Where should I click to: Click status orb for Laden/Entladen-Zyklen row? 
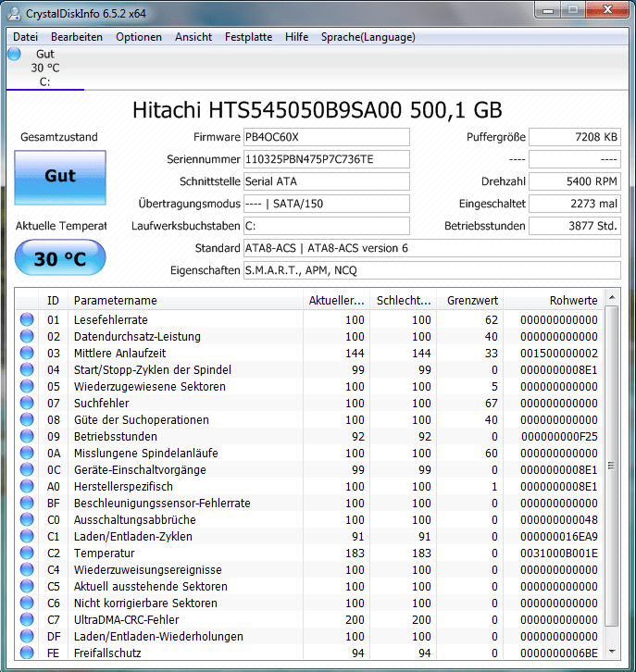click(x=27, y=537)
